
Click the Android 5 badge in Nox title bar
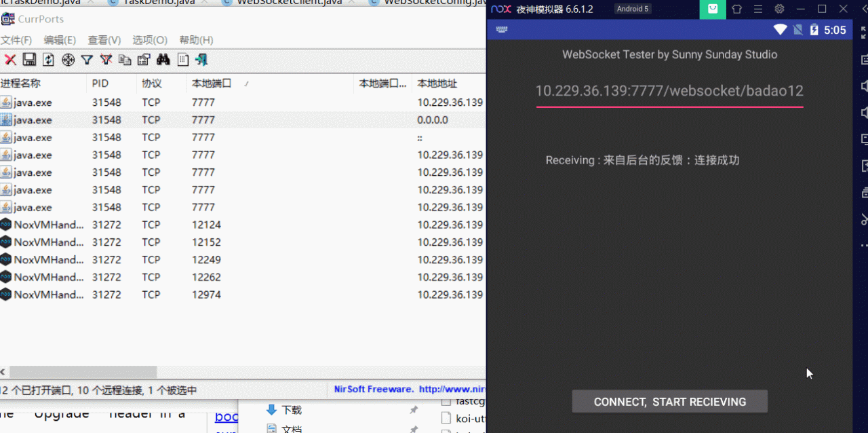[633, 9]
